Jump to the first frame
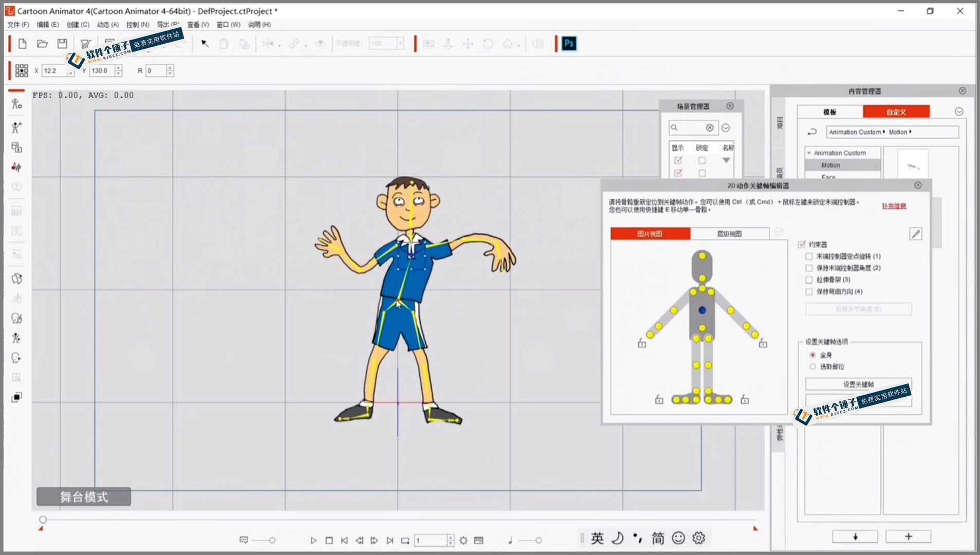This screenshot has width=980, height=555. pyautogui.click(x=344, y=540)
